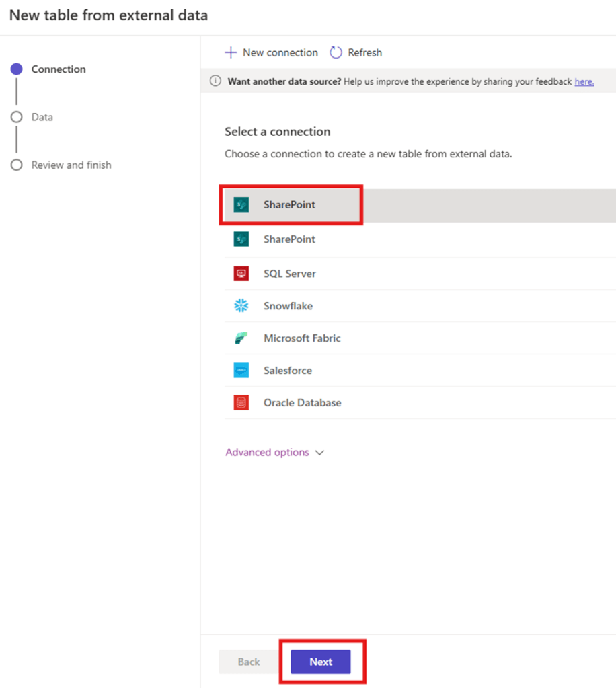Click the circular Refresh icon
This screenshot has height=688, width=616.
coord(336,52)
